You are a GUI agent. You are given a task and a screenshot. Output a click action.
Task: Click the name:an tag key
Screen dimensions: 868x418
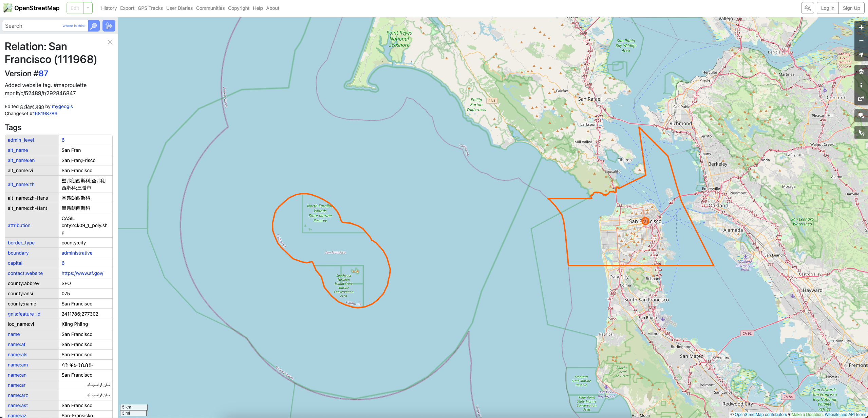coord(17,375)
